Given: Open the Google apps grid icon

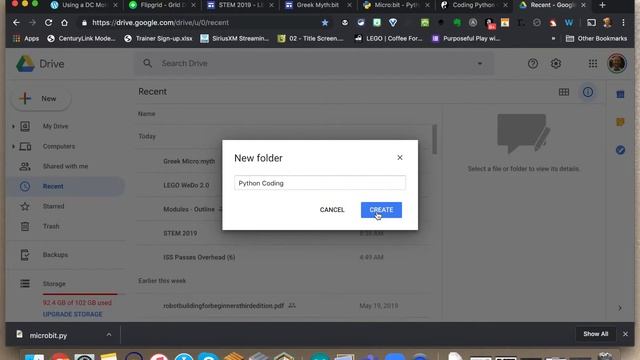Looking at the screenshot, I should tap(593, 63).
